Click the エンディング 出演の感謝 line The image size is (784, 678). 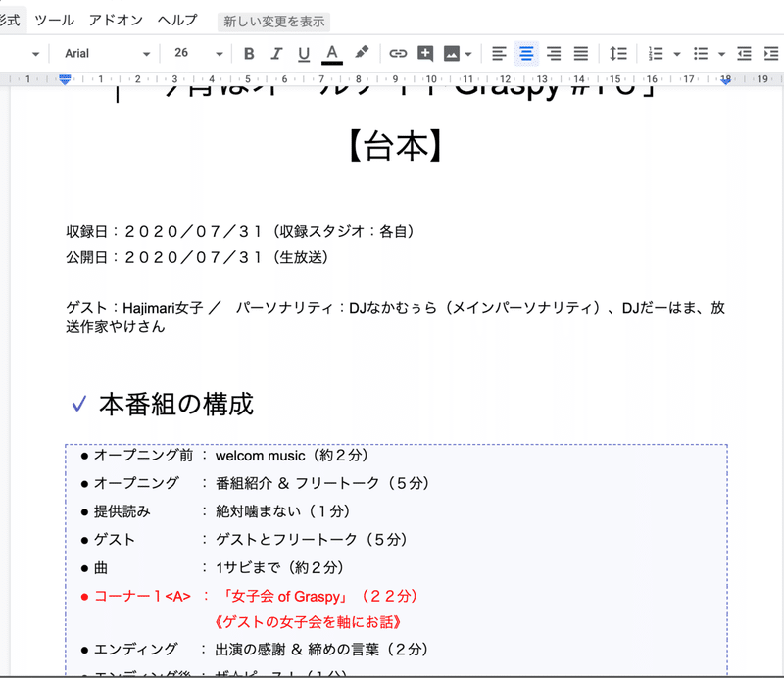pyautogui.click(x=255, y=650)
